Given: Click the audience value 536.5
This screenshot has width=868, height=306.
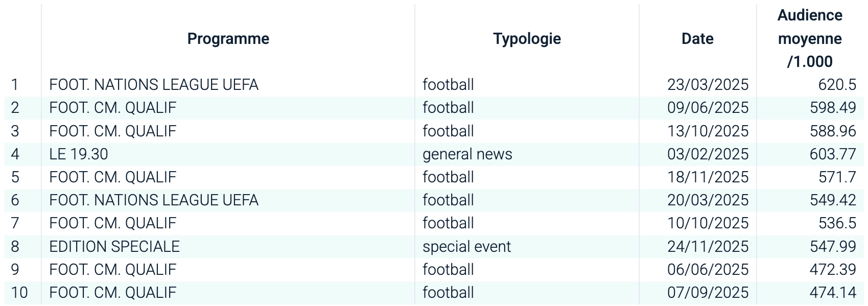Looking at the screenshot, I should tap(837, 223).
